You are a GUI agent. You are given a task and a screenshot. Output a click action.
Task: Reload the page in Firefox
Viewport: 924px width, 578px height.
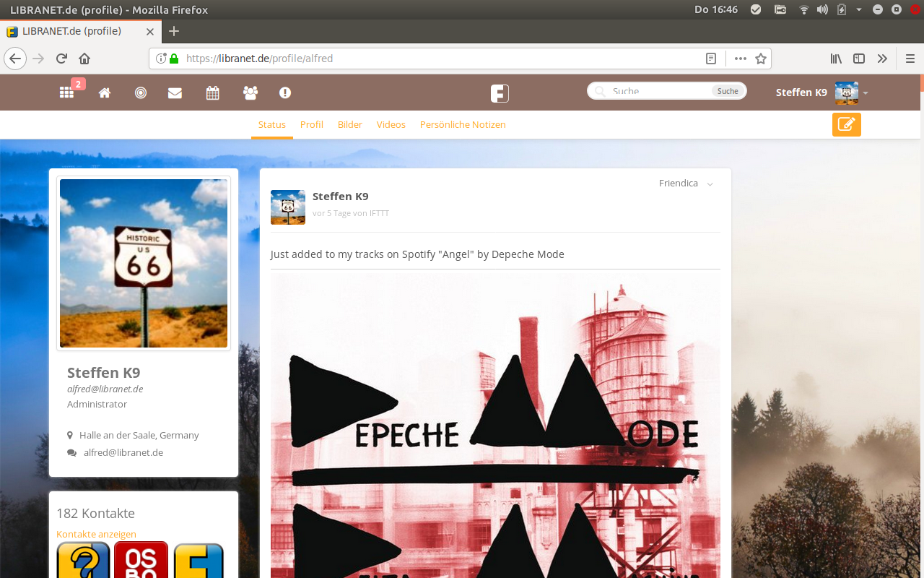[61, 58]
